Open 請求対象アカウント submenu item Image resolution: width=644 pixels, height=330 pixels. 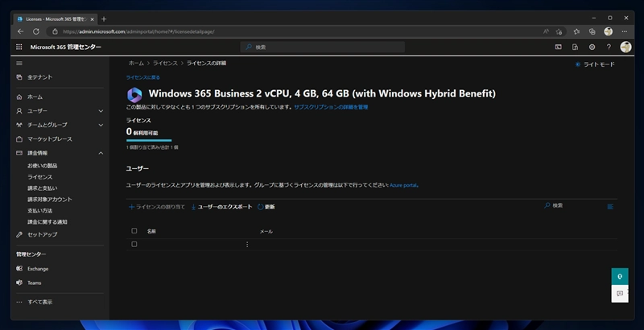50,199
